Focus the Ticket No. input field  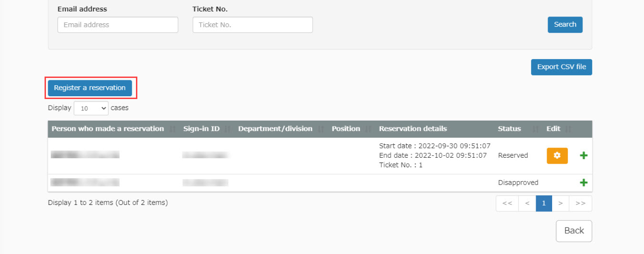252,25
